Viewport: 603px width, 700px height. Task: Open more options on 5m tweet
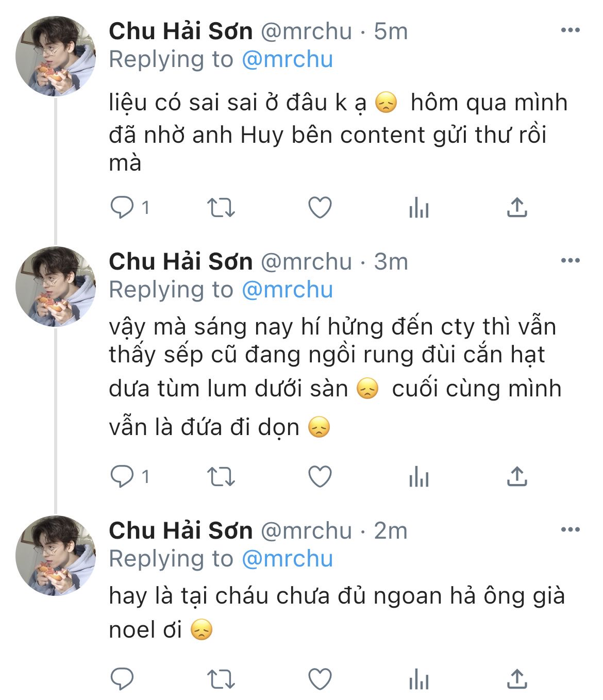coord(570,30)
